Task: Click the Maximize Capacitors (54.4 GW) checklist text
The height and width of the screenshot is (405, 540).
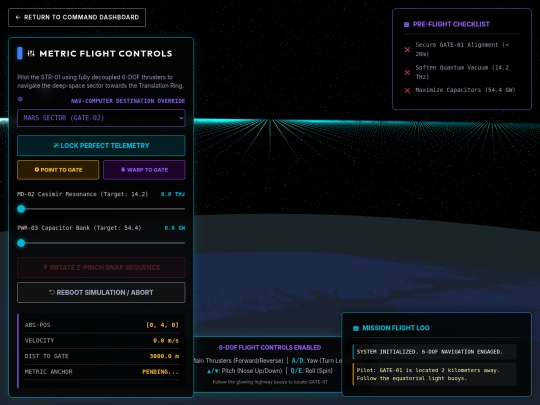Action: [x=465, y=90]
